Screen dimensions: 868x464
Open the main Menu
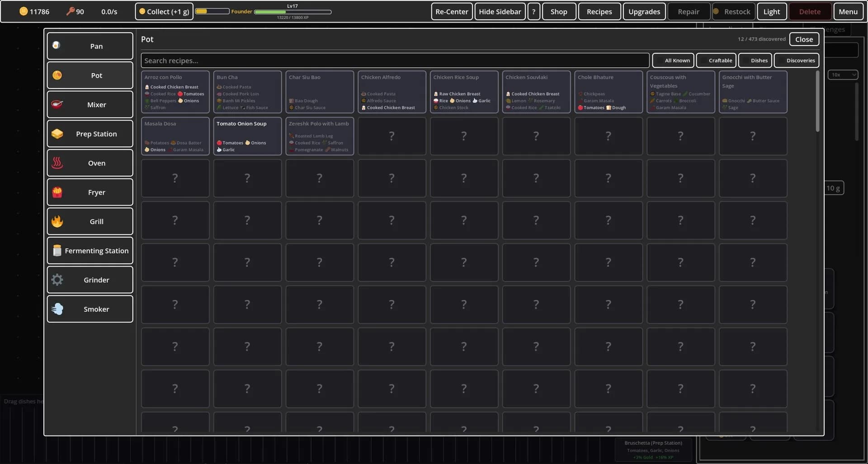(848, 11)
